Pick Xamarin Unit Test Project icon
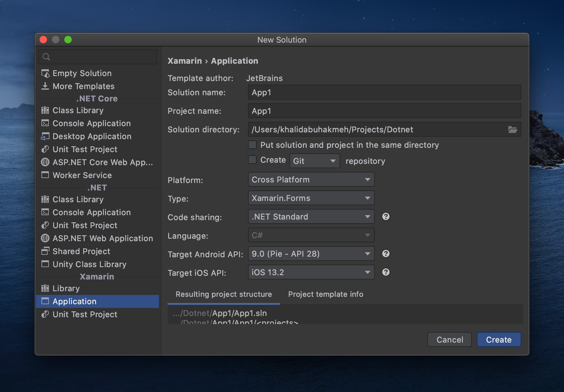The width and height of the screenshot is (564, 392). pyautogui.click(x=45, y=314)
